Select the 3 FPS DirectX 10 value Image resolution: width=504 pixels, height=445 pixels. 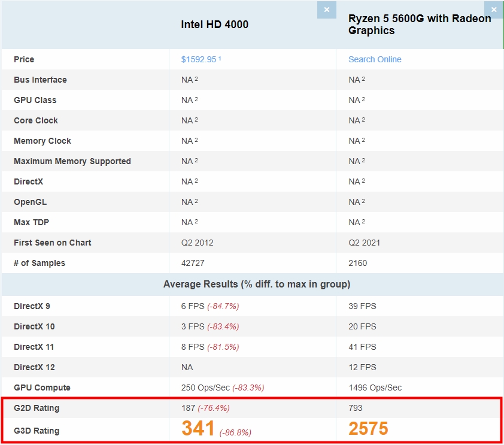point(193,326)
